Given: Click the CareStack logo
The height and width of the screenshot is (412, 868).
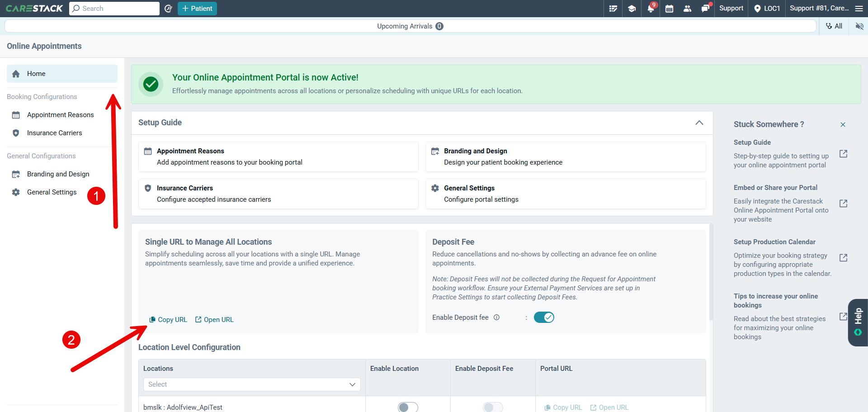Looking at the screenshot, I should coord(34,8).
